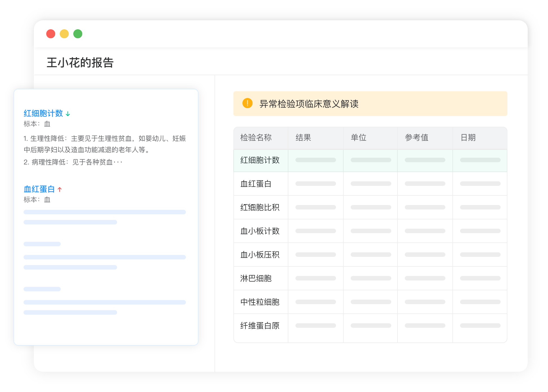Click the 日期 column header

point(468,138)
